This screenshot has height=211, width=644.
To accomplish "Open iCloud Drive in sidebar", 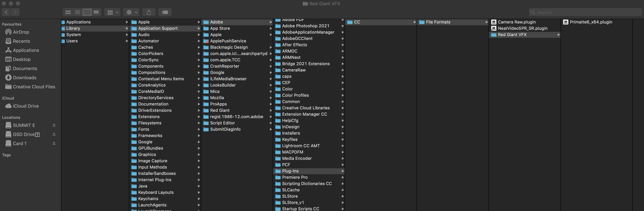I will click(x=26, y=106).
